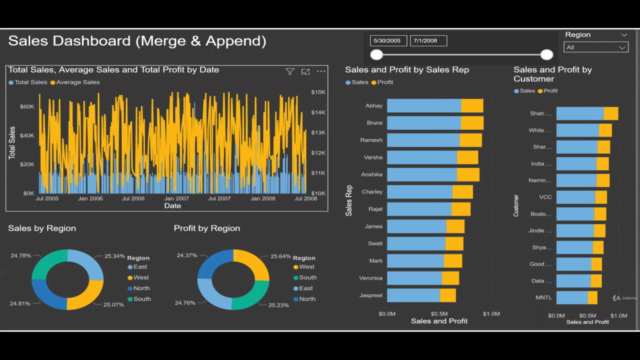Click the Sales and Profit by Customer title
The width and height of the screenshot is (640, 360).
pyautogui.click(x=553, y=74)
